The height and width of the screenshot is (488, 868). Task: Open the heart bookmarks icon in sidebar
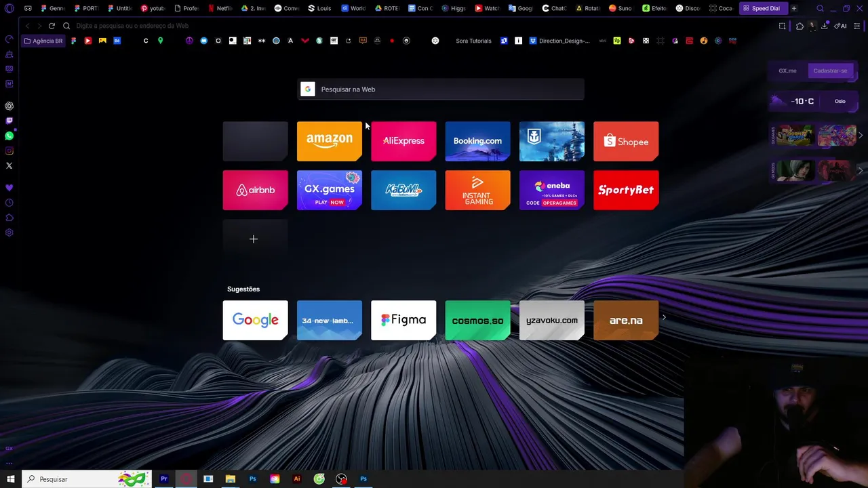9,188
